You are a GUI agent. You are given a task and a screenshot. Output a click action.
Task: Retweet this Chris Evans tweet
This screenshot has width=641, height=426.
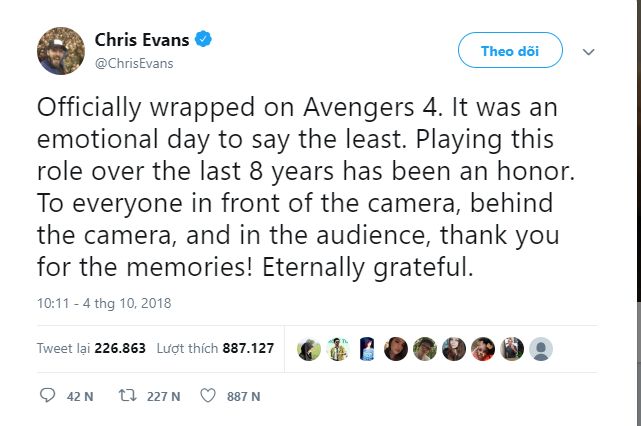coord(126,396)
